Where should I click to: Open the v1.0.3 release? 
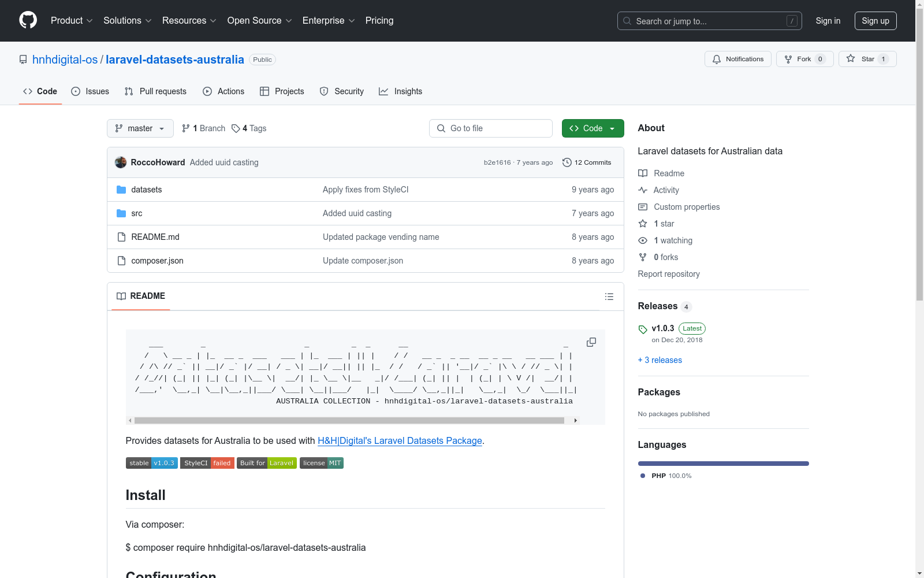point(663,328)
